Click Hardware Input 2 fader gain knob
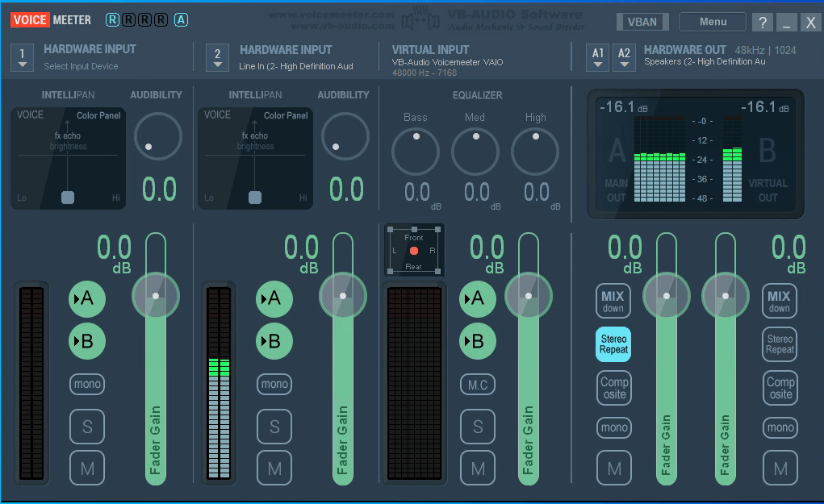This screenshot has width=824, height=504. click(343, 296)
